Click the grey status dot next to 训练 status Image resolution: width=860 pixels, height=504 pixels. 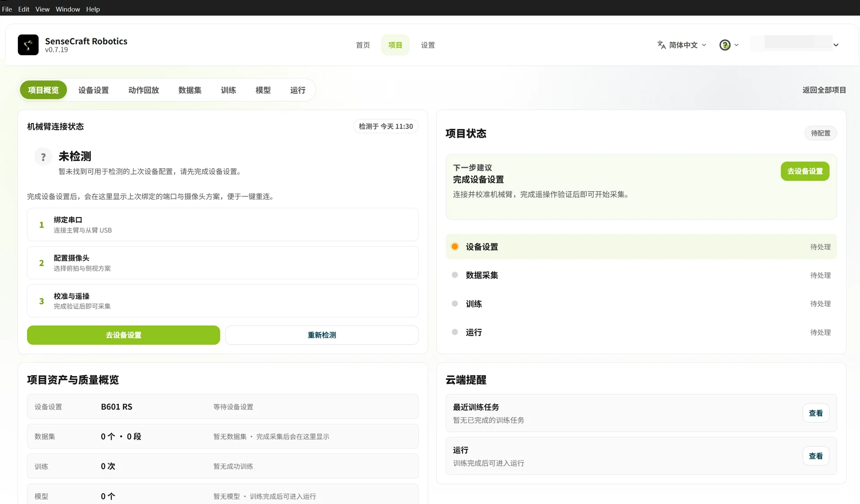pos(455,303)
